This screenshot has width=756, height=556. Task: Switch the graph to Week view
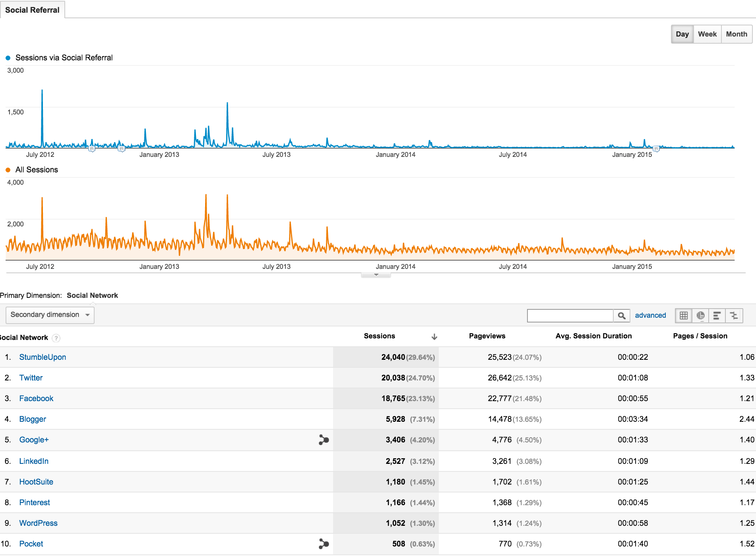pyautogui.click(x=707, y=34)
